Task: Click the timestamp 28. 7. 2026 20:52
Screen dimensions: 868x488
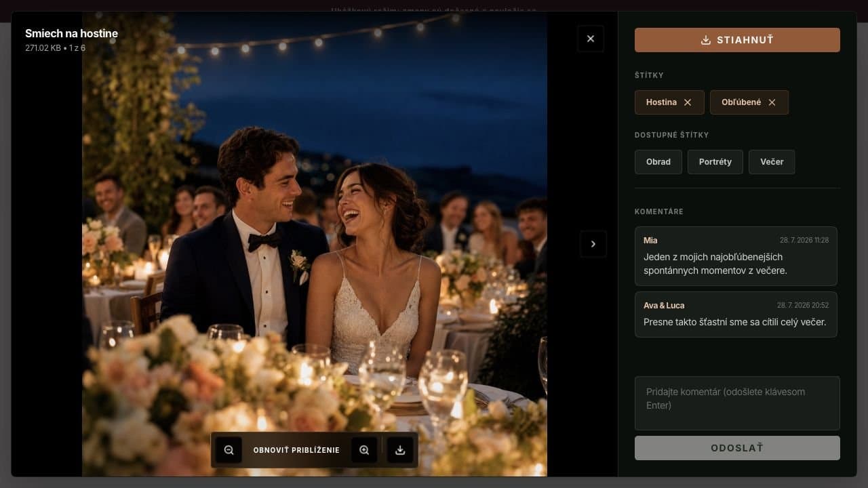Action: pos(803,306)
